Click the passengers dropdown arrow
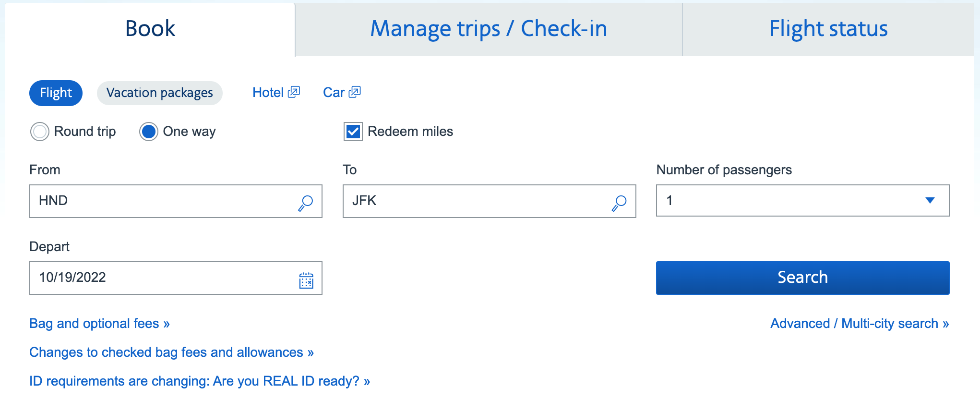The height and width of the screenshot is (412, 980). tap(930, 200)
